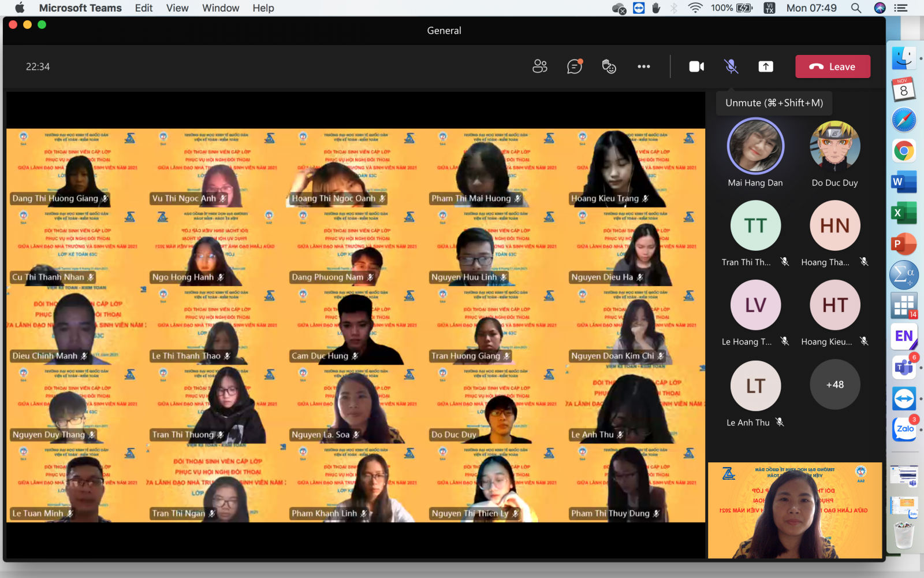Open the Help menu
Screen dimensions: 924x578
(x=263, y=8)
